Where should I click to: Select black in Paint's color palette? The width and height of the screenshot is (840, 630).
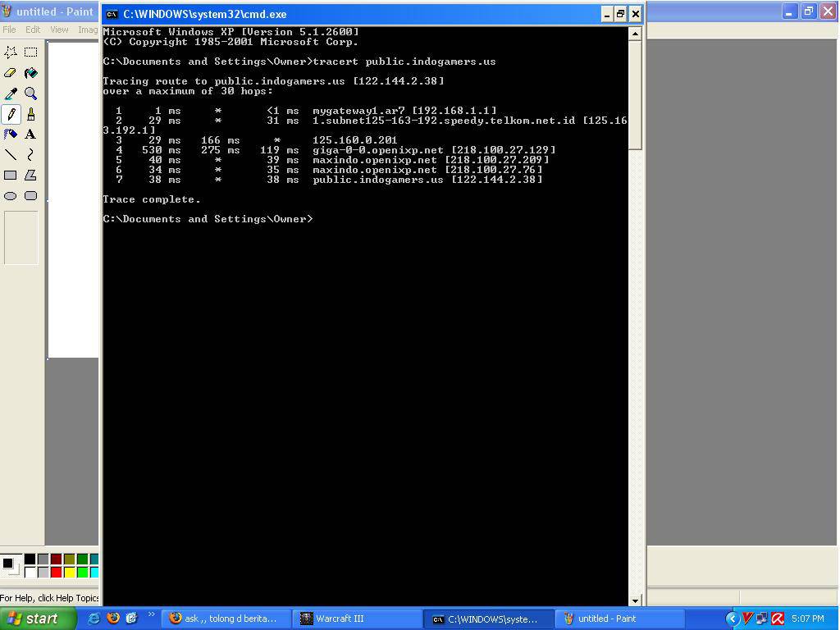coord(30,559)
